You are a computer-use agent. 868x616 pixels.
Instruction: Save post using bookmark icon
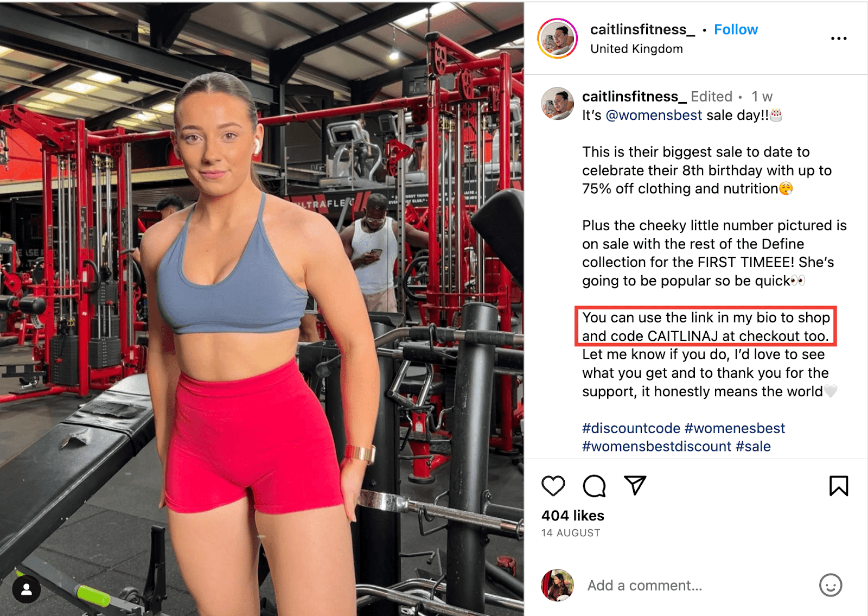(x=839, y=486)
